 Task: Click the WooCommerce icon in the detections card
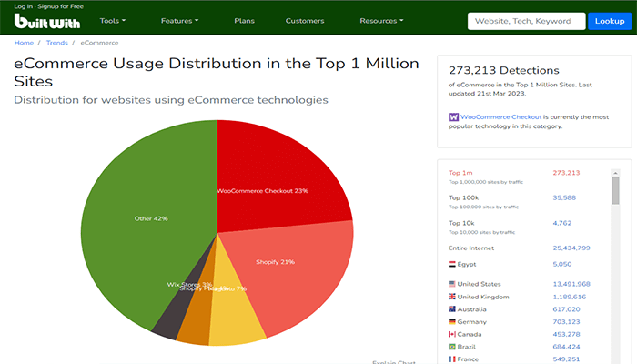(454, 117)
